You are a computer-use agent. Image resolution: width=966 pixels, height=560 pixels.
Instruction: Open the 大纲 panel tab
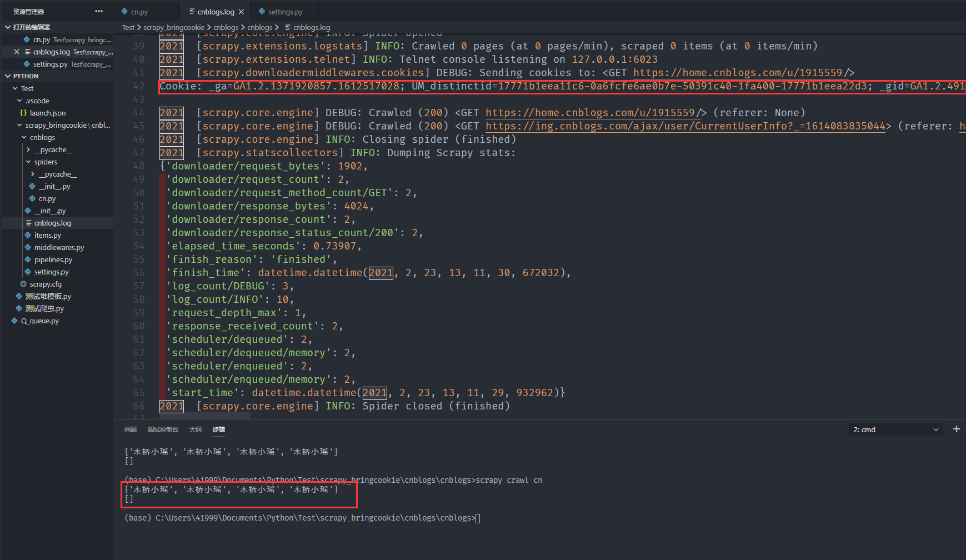(196, 429)
